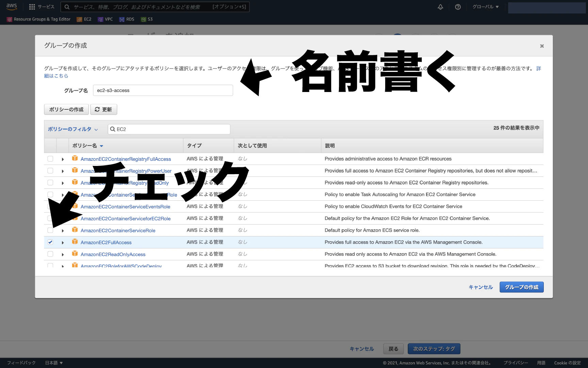Click the group name input field

(163, 90)
